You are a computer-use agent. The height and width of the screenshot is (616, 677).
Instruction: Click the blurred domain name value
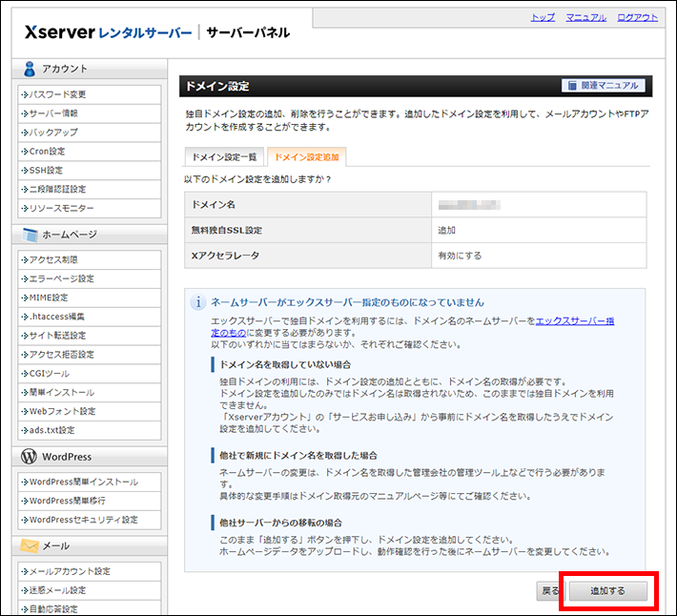[469, 205]
